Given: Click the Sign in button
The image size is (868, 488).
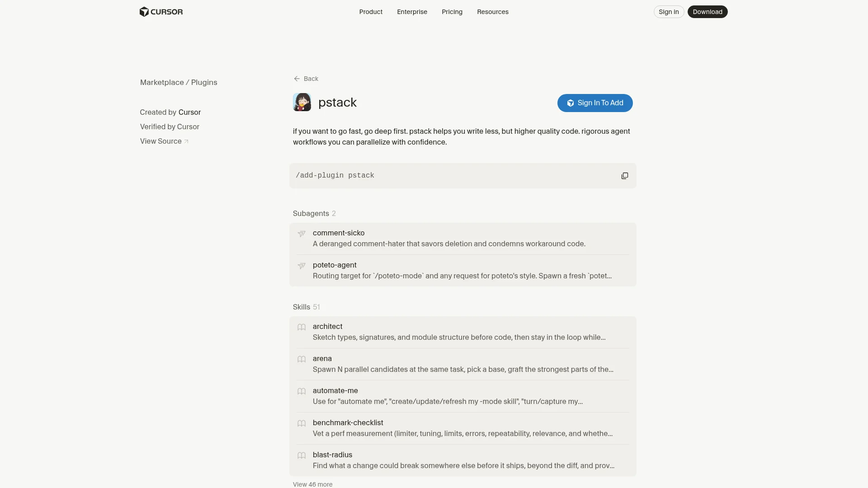Looking at the screenshot, I should tap(669, 12).
